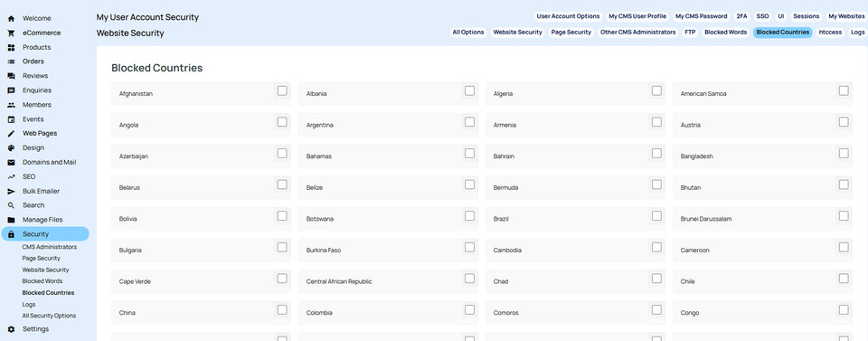Open the 2FA settings

[741, 16]
